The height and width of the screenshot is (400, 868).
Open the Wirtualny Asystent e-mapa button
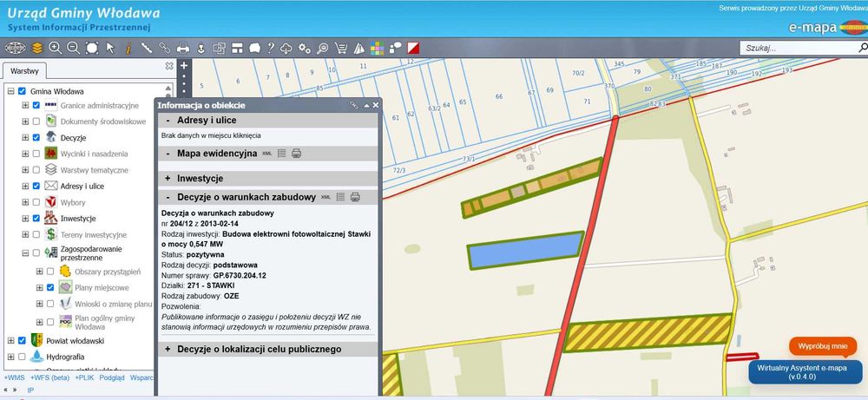[806, 371]
